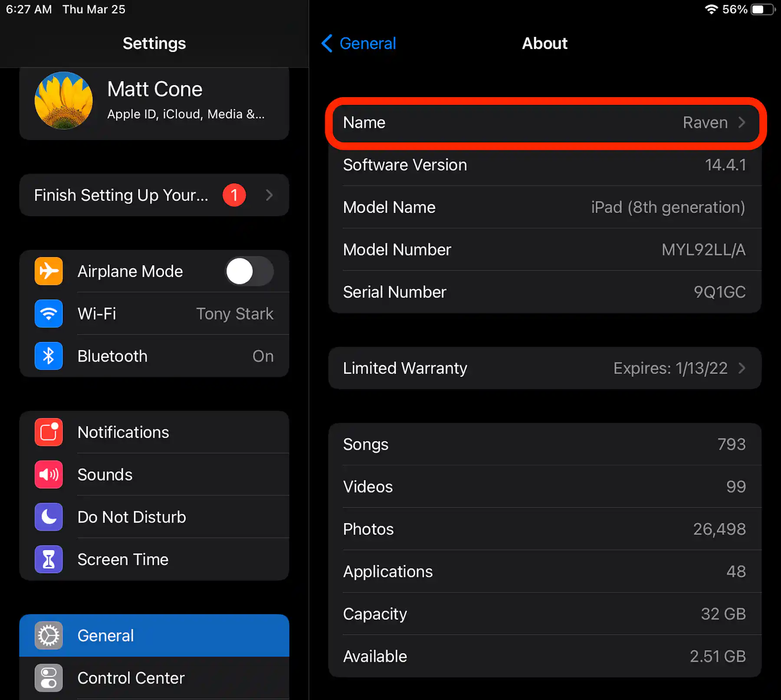Screen dimensions: 781x700
Task: Expand the Name row chevron
Action: (742, 123)
